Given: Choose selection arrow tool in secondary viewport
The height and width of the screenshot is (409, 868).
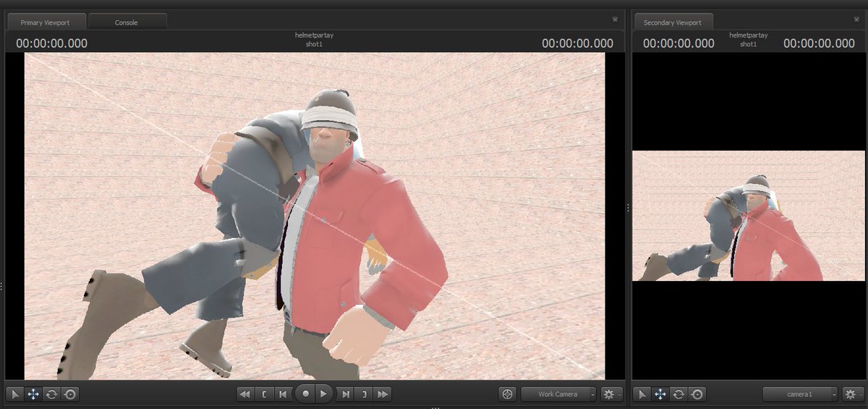Looking at the screenshot, I should (x=641, y=395).
